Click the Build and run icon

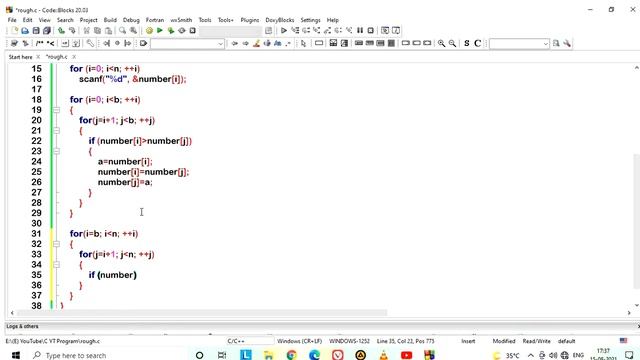[171, 31]
